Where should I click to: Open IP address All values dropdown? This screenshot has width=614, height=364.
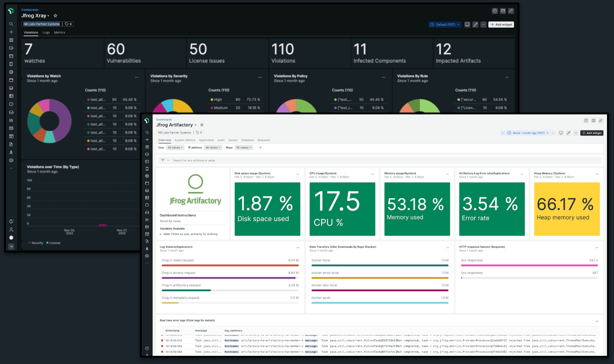213,148
